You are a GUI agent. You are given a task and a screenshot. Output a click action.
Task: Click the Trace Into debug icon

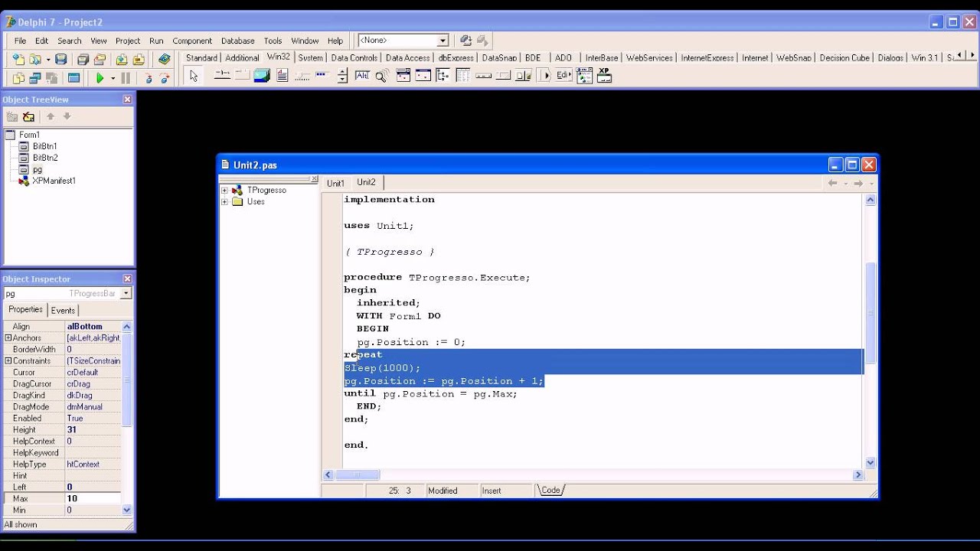click(149, 77)
